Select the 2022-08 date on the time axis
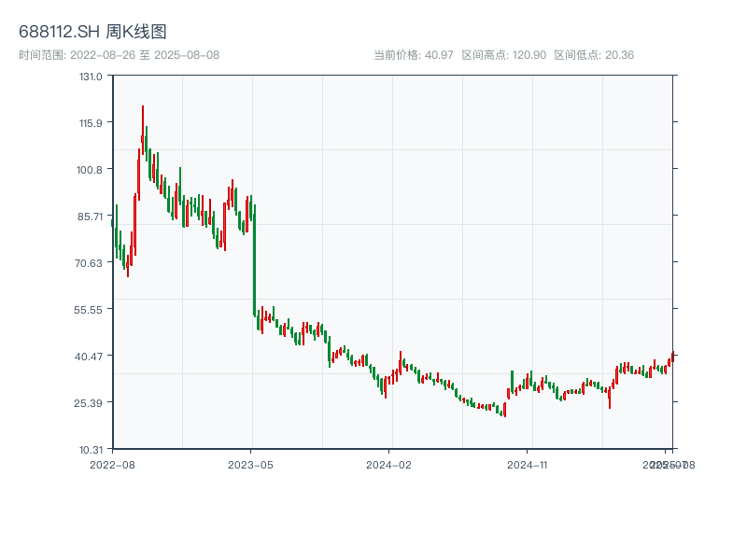This screenshot has height=560, width=747. click(x=112, y=464)
